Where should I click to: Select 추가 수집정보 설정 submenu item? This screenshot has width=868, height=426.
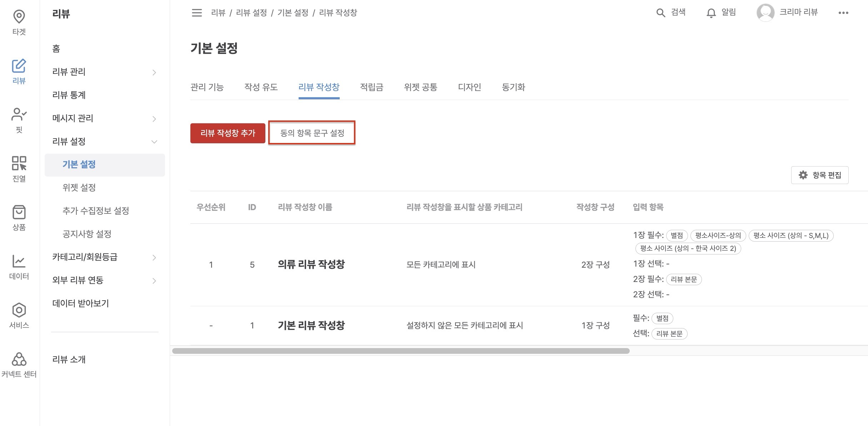point(96,211)
